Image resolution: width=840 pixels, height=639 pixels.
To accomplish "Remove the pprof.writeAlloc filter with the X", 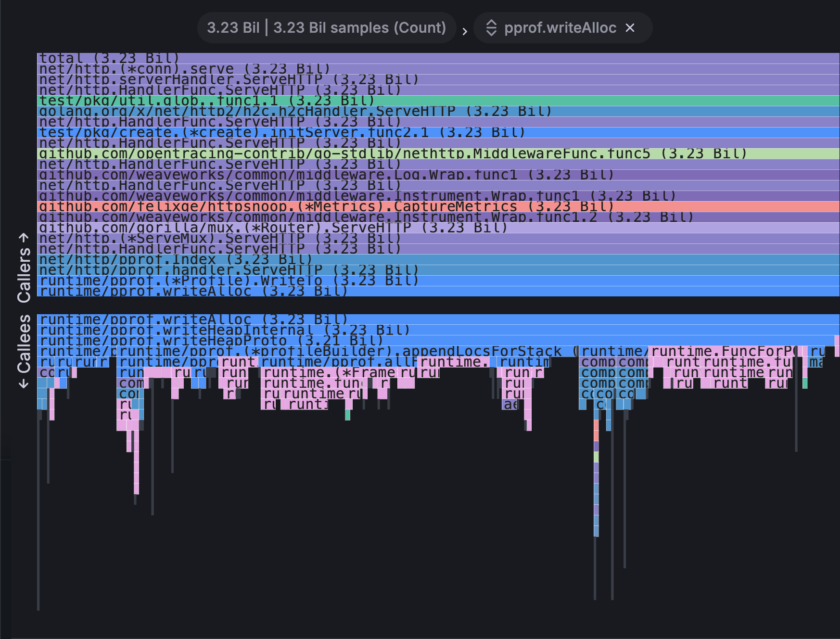I will 630,28.
